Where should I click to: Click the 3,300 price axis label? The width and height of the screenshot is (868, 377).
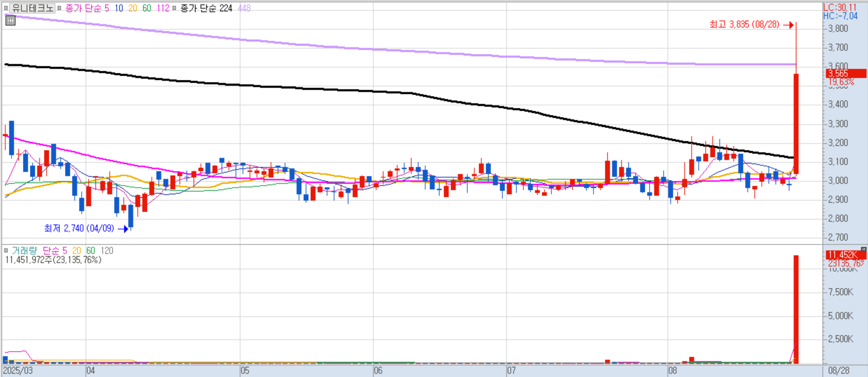(838, 123)
